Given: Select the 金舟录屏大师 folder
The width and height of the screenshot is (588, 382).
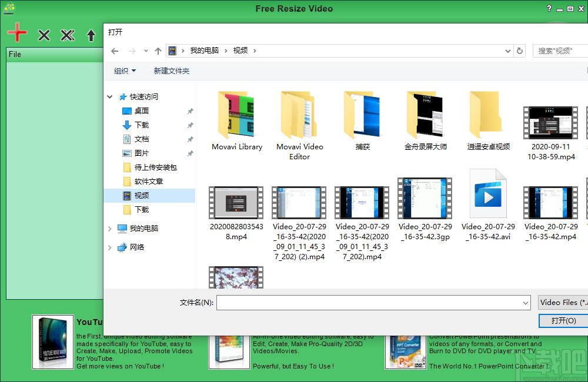Looking at the screenshot, I should coord(426,120).
